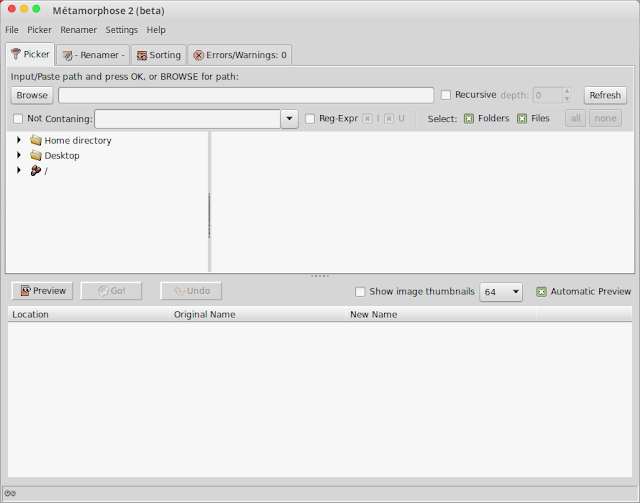Open the thumbnail size 64 dropdown
Image resolution: width=640 pixels, height=503 pixels.
[x=501, y=292]
